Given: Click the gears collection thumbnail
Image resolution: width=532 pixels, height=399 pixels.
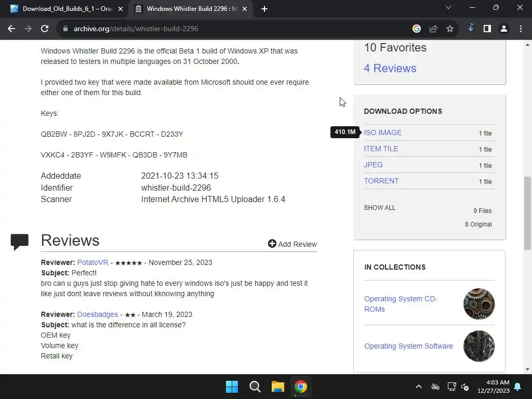Looking at the screenshot, I should (x=478, y=304).
